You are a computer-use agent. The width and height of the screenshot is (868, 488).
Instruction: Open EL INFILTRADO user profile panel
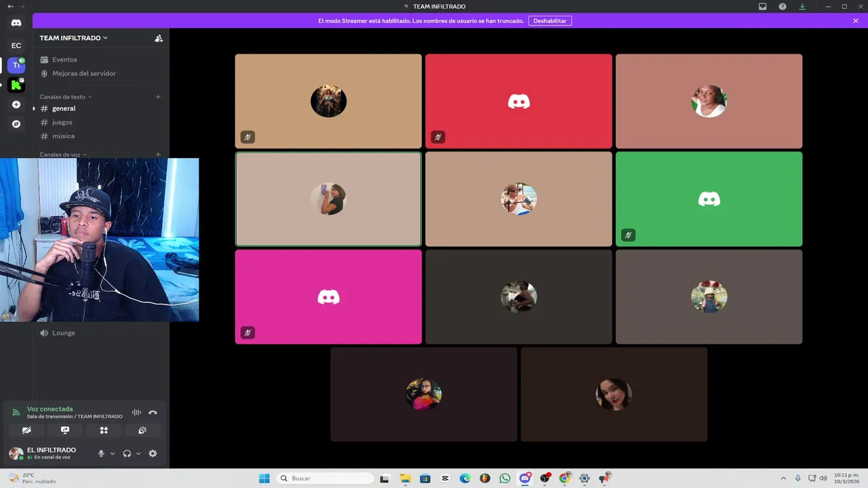pos(51,453)
